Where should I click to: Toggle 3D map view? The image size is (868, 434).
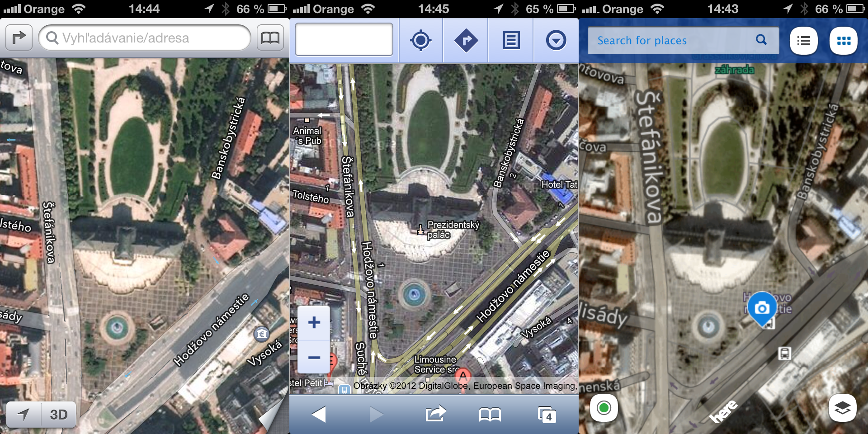click(x=58, y=414)
